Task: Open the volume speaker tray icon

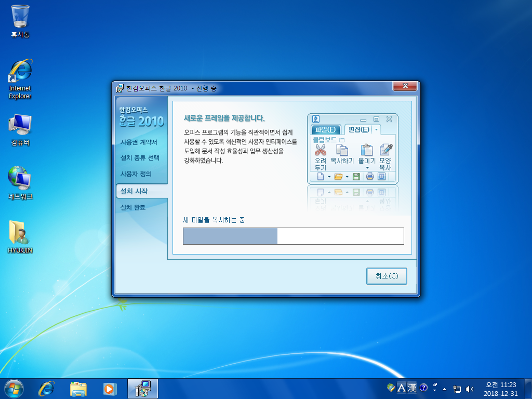Action: (x=470, y=389)
